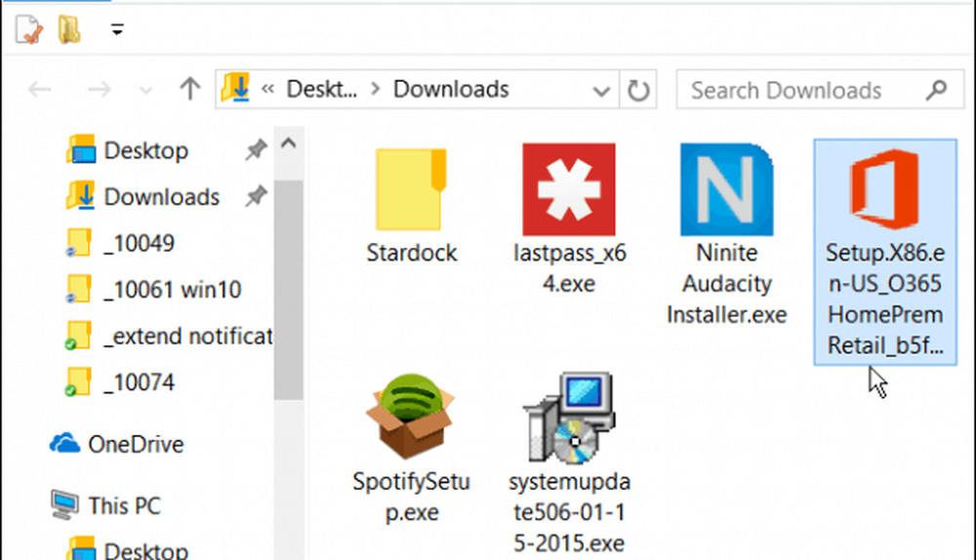The width and height of the screenshot is (976, 560).
Task: Go back with the Back arrow
Action: click(40, 90)
